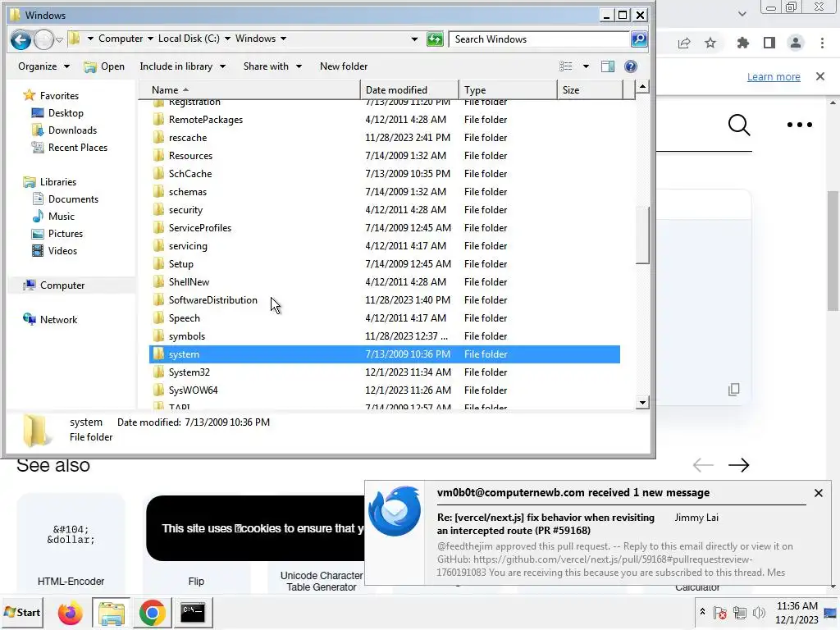840x630 pixels.
Task: Expand dropdown after Windows in address bar
Action: 283,39
